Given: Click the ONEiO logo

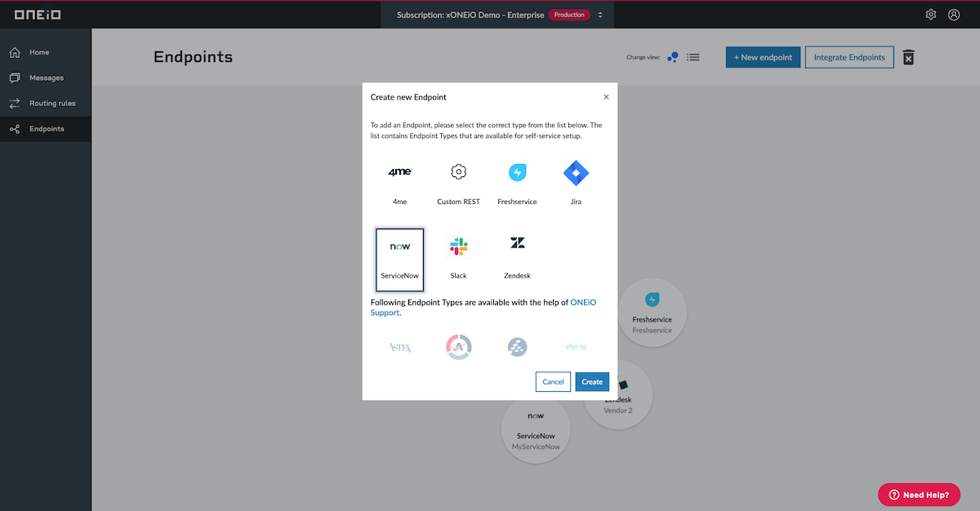Looking at the screenshot, I should pyautogui.click(x=38, y=15).
